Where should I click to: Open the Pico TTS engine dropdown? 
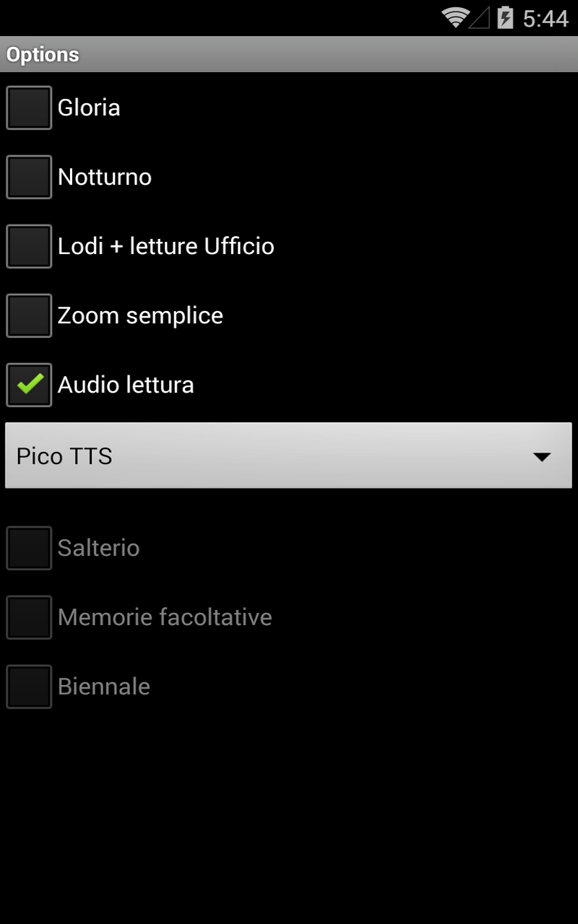tap(289, 456)
